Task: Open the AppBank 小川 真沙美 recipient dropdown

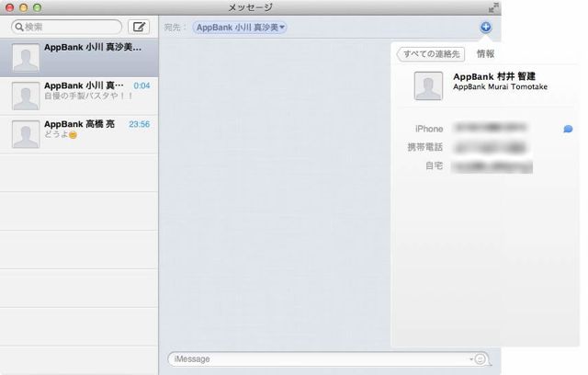Action: tap(240, 28)
